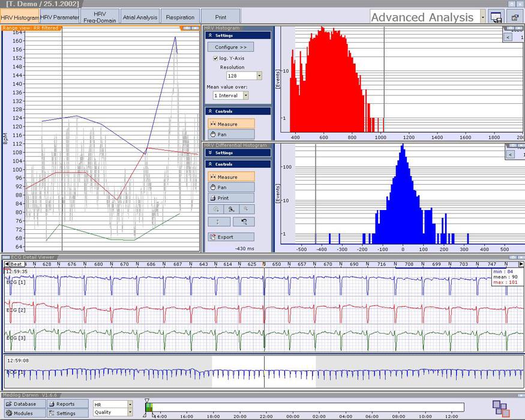Image resolution: width=525 pixels, height=420 pixels.
Task: Click the Export button
Action: [231, 237]
